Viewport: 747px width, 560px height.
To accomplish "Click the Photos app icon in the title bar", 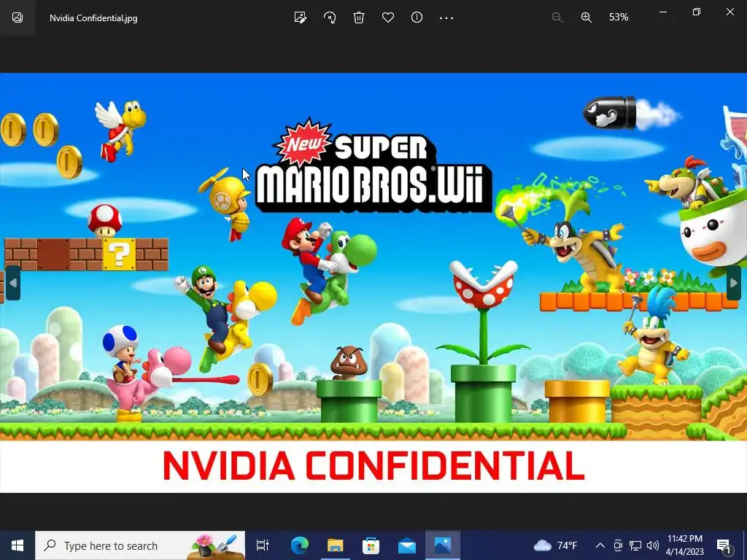I will (18, 17).
